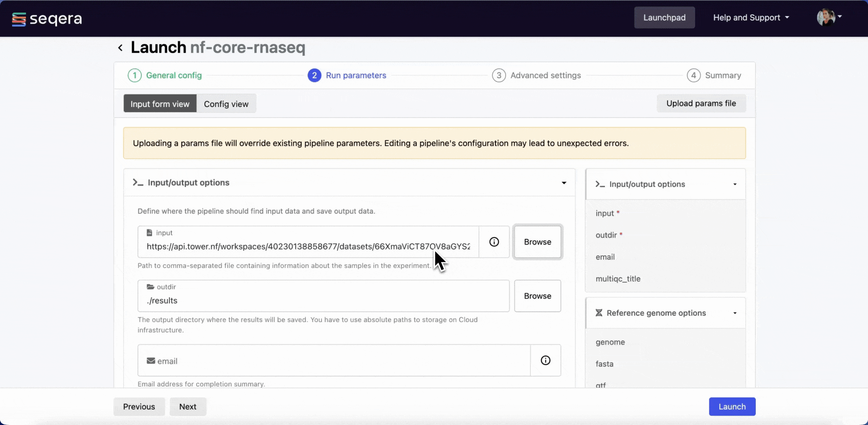Open the Help and Support dropdown

750,17
